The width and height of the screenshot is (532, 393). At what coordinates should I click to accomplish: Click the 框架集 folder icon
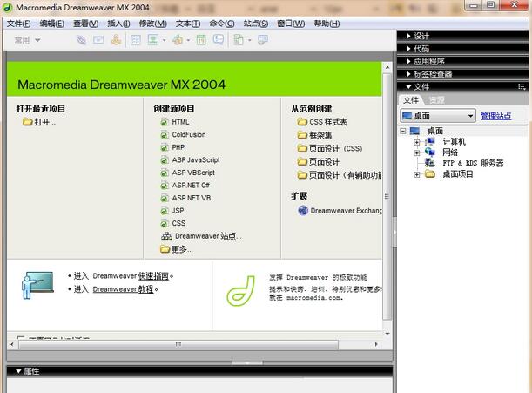tap(302, 135)
